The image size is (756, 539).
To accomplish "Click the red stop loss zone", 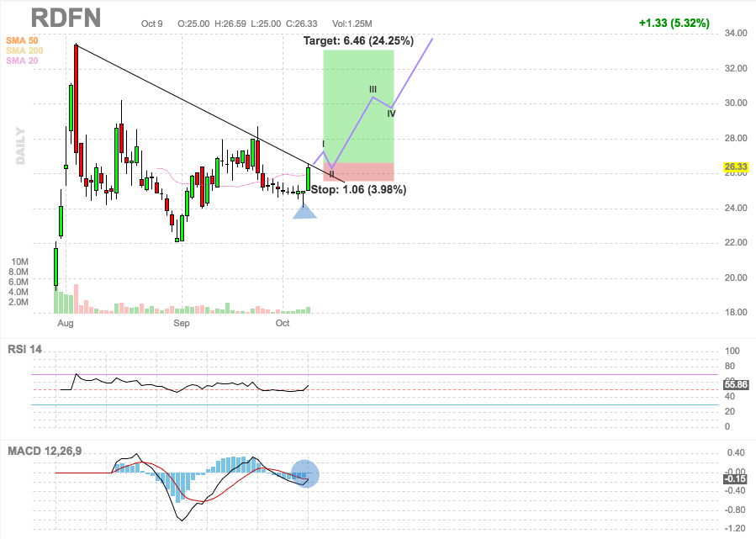I will pos(358,172).
